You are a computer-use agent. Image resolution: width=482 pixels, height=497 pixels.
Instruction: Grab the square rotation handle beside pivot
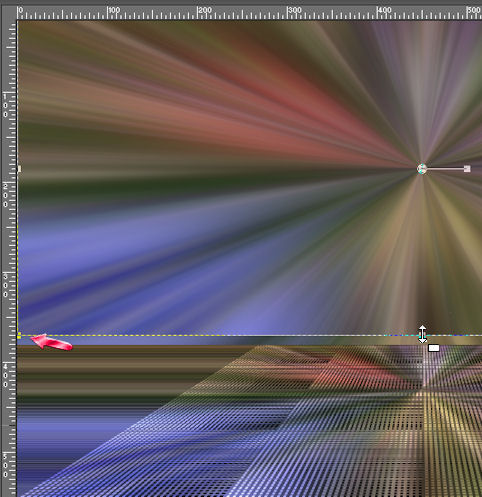point(467,169)
